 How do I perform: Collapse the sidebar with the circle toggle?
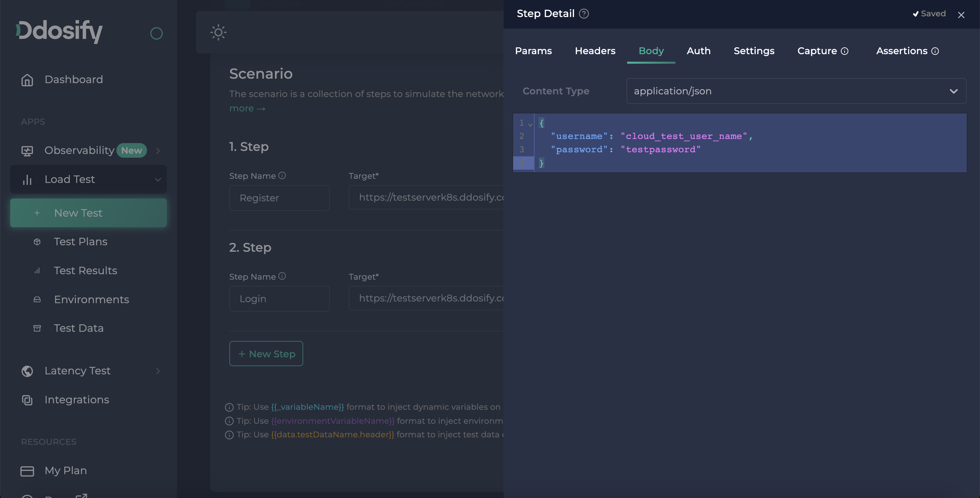157,33
